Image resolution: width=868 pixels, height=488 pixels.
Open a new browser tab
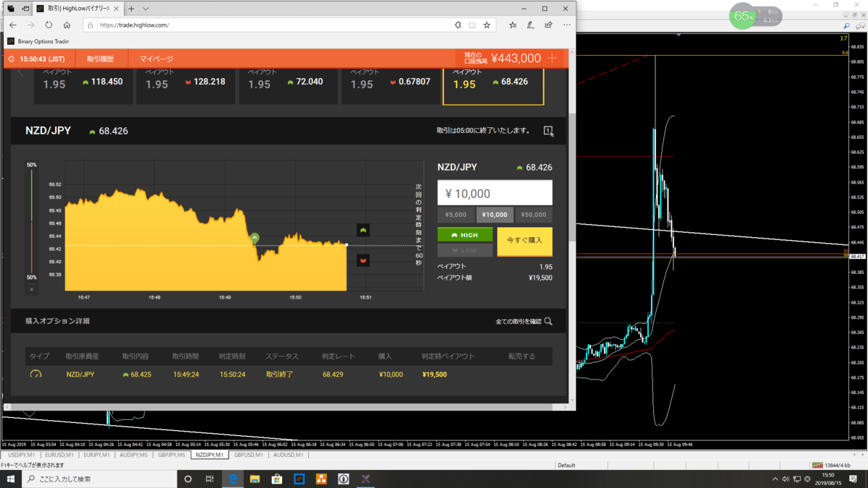click(x=131, y=9)
